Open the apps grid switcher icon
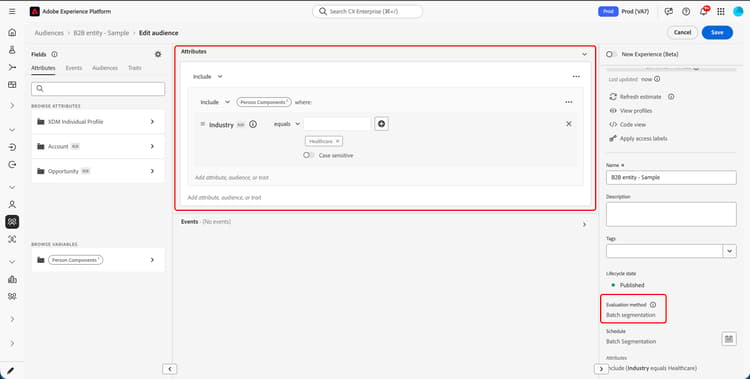The height and width of the screenshot is (379, 750). (x=721, y=11)
